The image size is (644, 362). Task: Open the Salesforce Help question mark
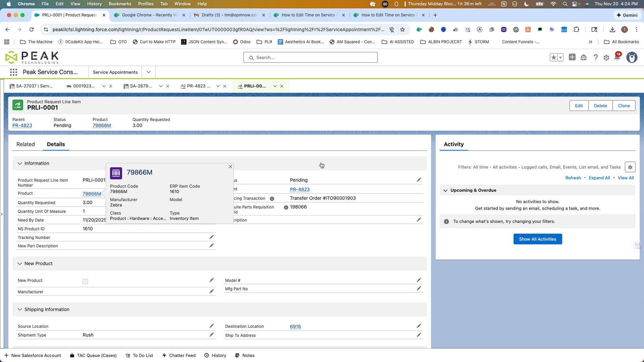coord(595,58)
